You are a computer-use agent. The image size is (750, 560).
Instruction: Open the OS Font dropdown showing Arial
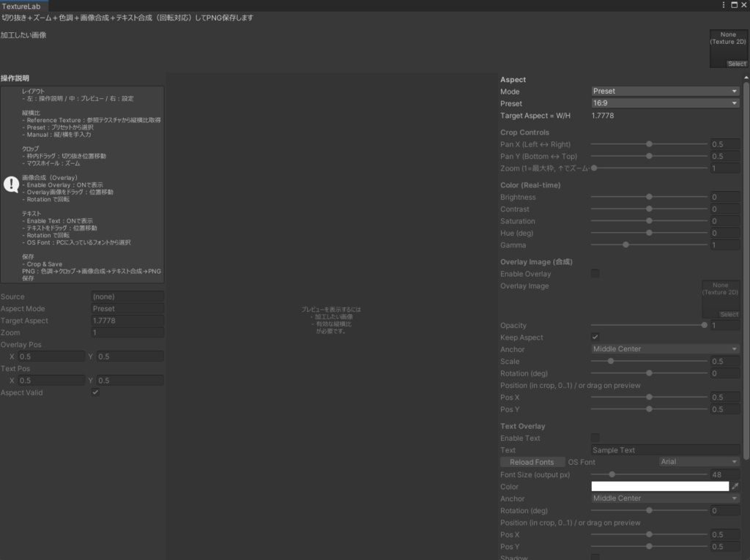[x=698, y=462]
